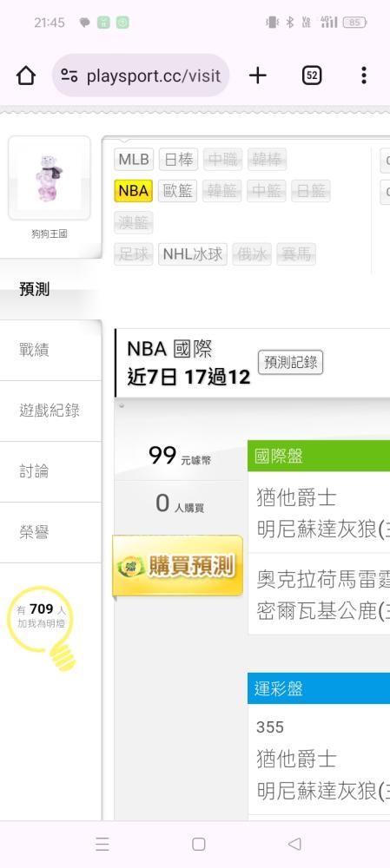
Task: Open the 遊戲紀錄 sidebar tab
Action: [51, 411]
